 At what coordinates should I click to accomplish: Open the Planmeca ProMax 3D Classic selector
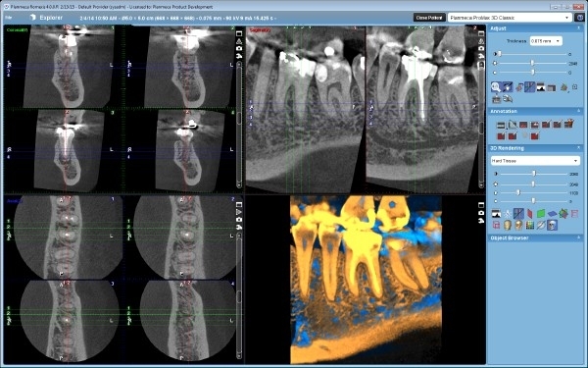510,18
